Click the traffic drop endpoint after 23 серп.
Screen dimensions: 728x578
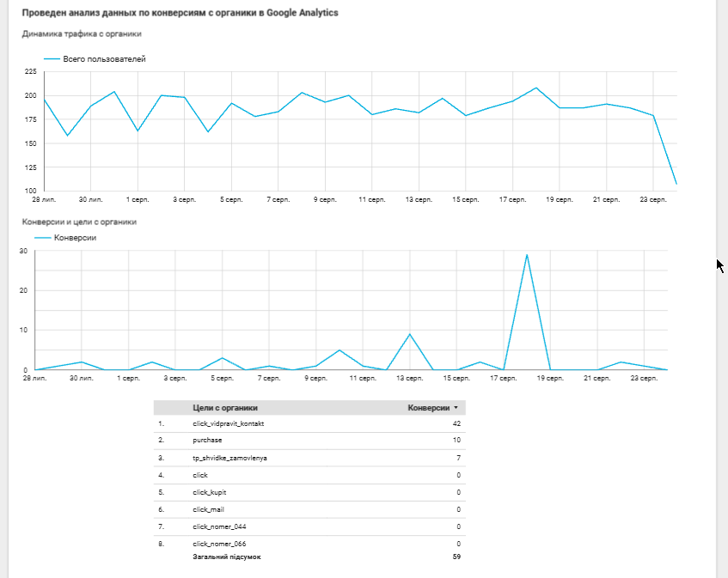pyautogui.click(x=676, y=184)
